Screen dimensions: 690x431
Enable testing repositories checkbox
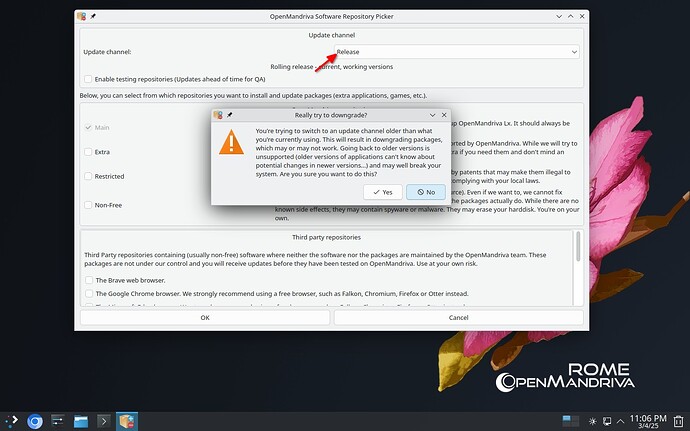click(89, 78)
